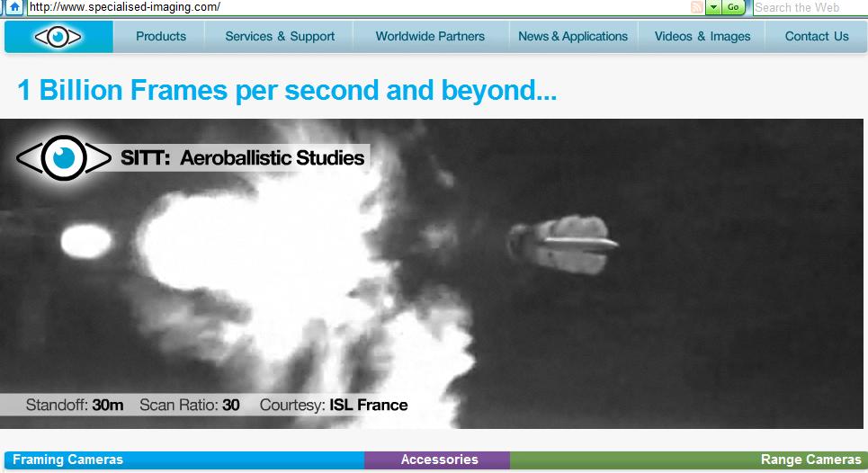Open News & Applications section

click(573, 37)
